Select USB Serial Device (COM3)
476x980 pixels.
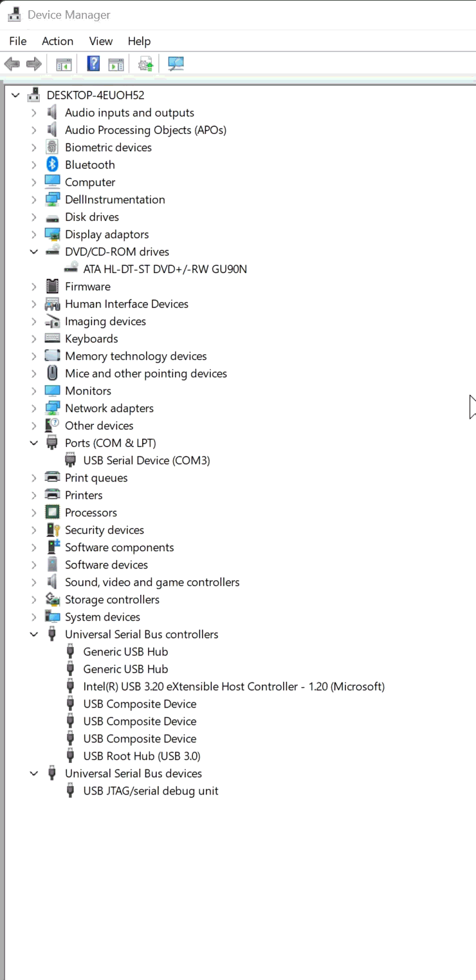146,460
